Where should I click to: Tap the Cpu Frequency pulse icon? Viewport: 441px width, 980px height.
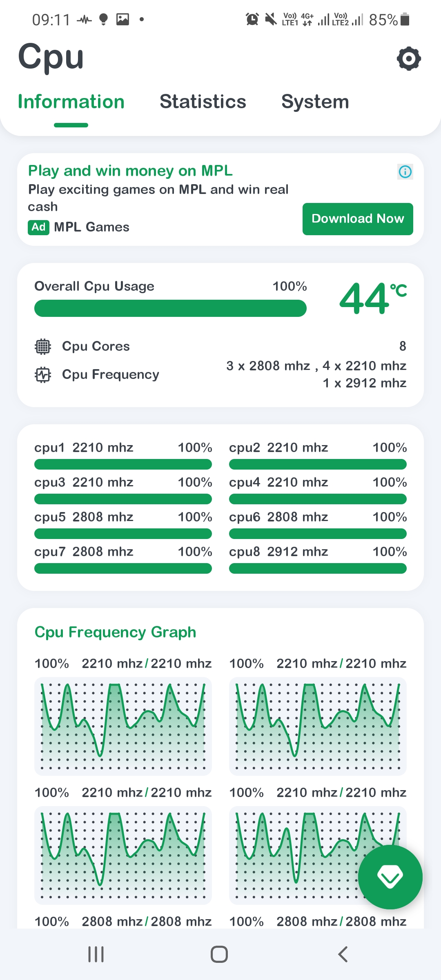click(x=43, y=374)
